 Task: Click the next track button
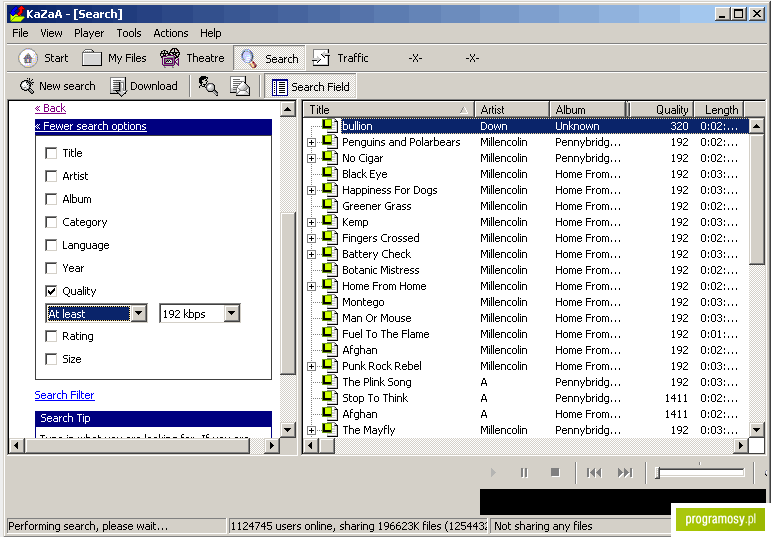coord(625,473)
